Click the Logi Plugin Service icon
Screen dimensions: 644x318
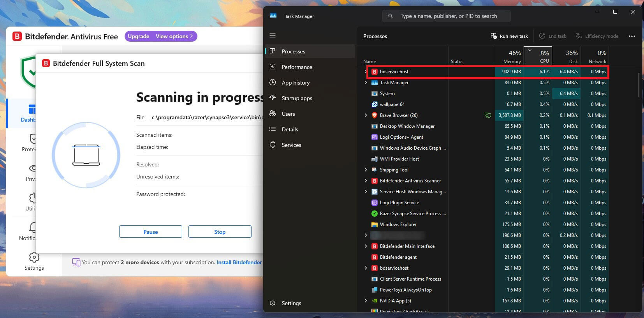[374, 203]
